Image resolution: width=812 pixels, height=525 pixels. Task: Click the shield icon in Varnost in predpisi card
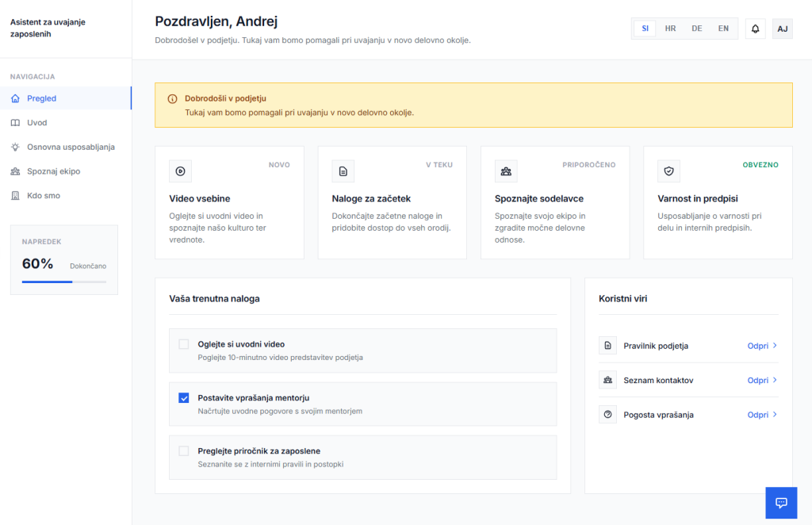(x=668, y=171)
